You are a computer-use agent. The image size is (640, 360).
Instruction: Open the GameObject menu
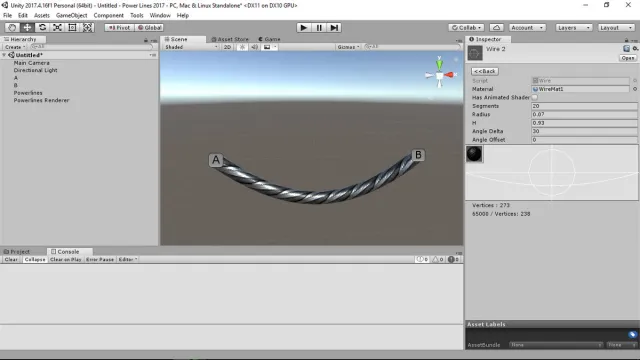pyautogui.click(x=71, y=16)
